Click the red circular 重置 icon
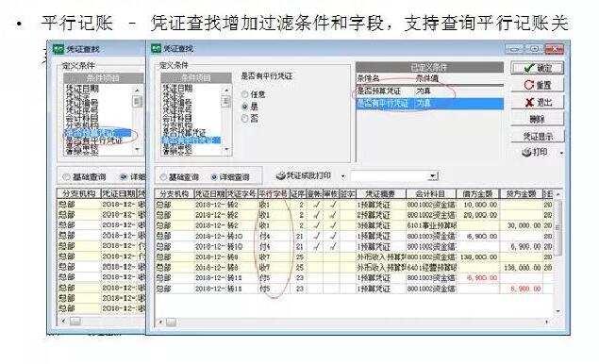The image size is (599, 364). point(529,85)
